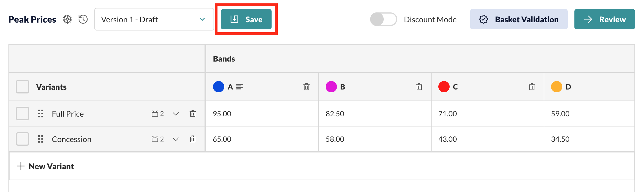Click the Full Price variant name
Viewport: 644px width, 192px height.
(x=68, y=114)
